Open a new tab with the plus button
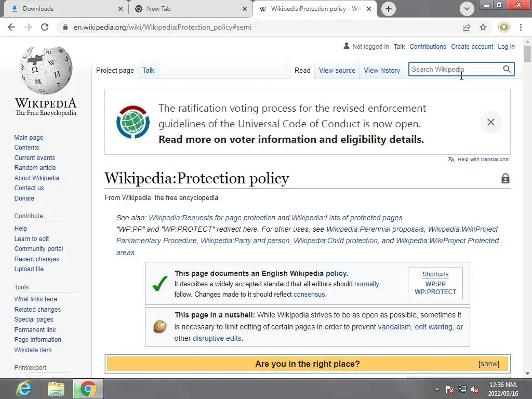 (389, 9)
